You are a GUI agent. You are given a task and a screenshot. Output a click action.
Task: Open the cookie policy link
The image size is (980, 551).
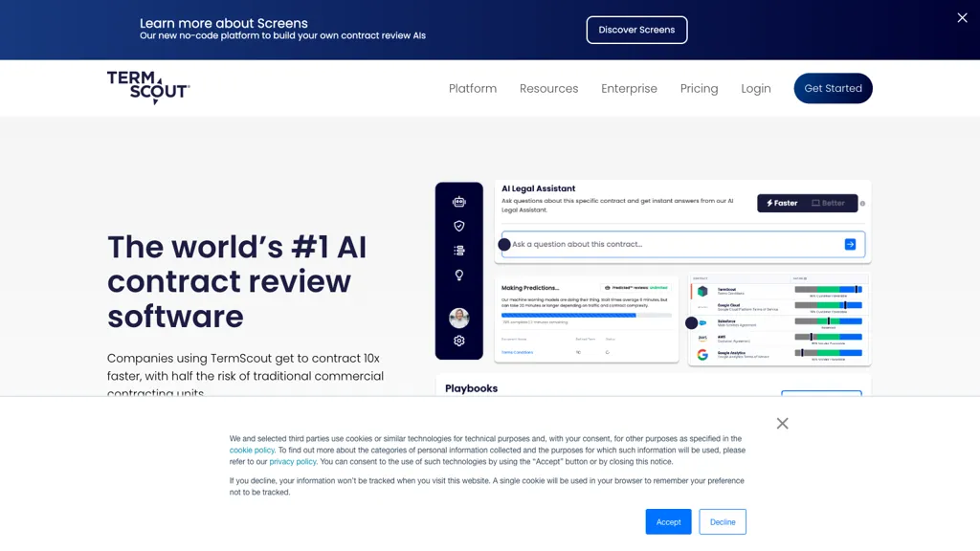[x=252, y=450]
